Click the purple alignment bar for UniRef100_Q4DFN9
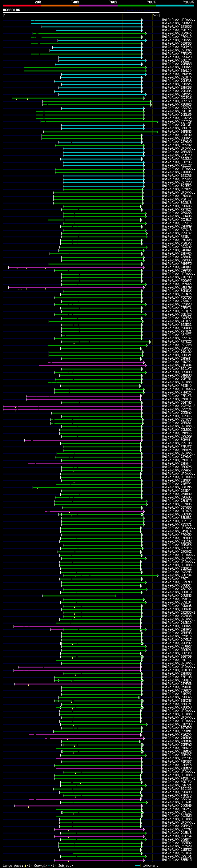The image size is (197, 868). pos(76,287)
